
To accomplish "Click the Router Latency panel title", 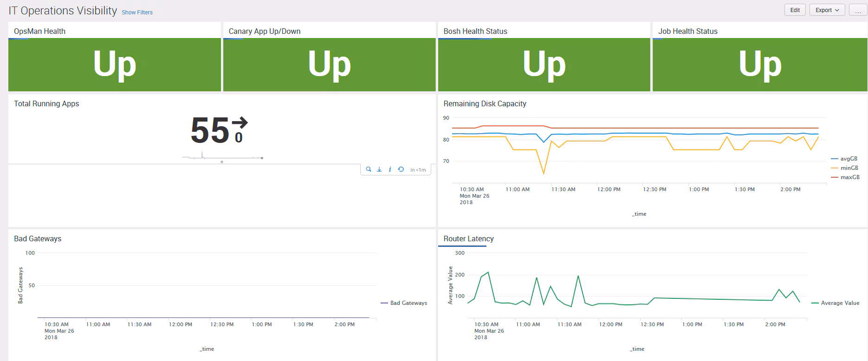I will pyautogui.click(x=468, y=239).
